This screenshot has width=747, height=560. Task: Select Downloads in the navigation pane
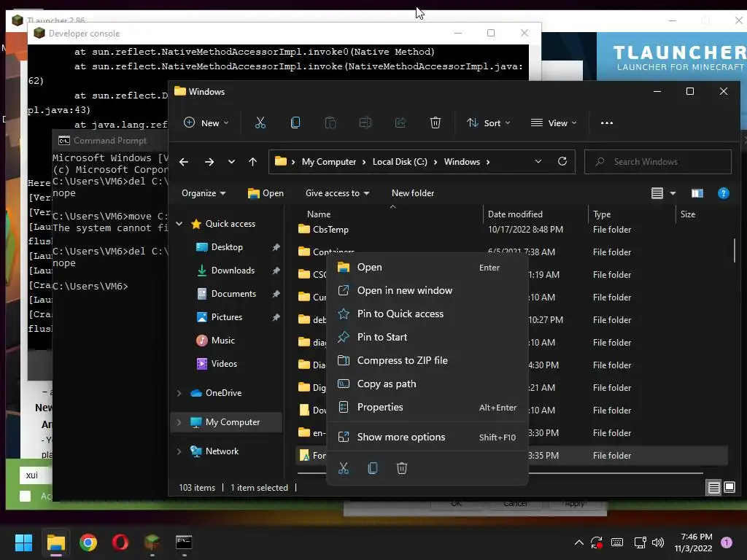point(233,271)
